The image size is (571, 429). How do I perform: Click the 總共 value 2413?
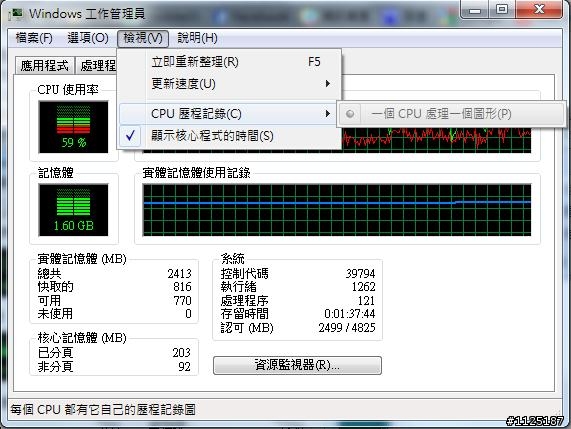(179, 273)
